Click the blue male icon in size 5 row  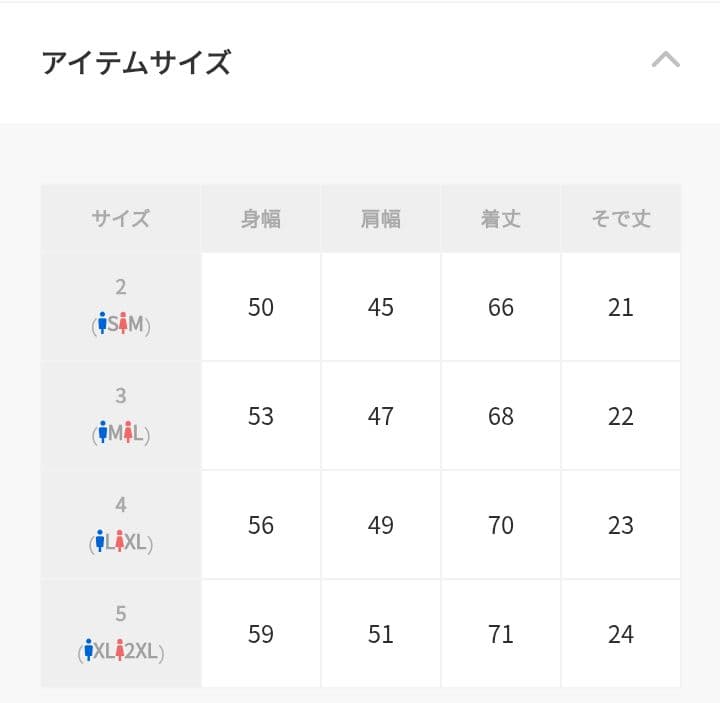(x=89, y=650)
